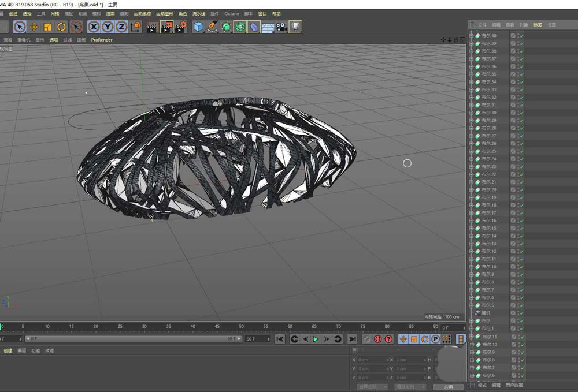This screenshot has width=578, height=392.
Task: Step one frame forward
Action: (327, 339)
